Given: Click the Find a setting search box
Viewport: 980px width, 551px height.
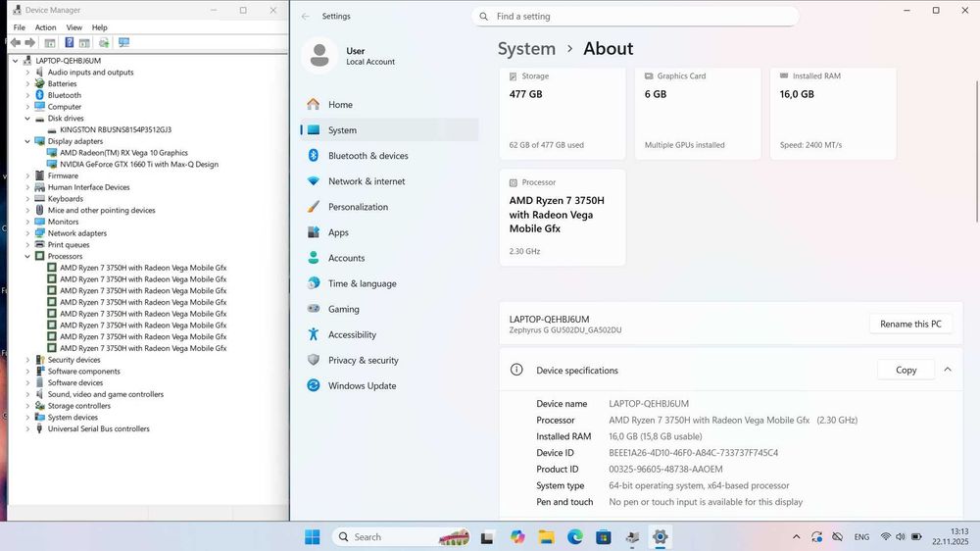Looking at the screenshot, I should point(635,17).
